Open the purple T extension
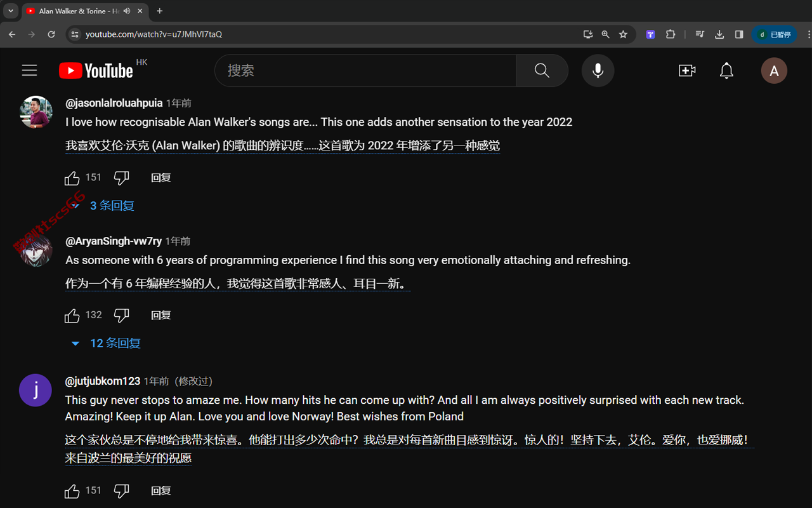This screenshot has height=508, width=812. (x=650, y=34)
